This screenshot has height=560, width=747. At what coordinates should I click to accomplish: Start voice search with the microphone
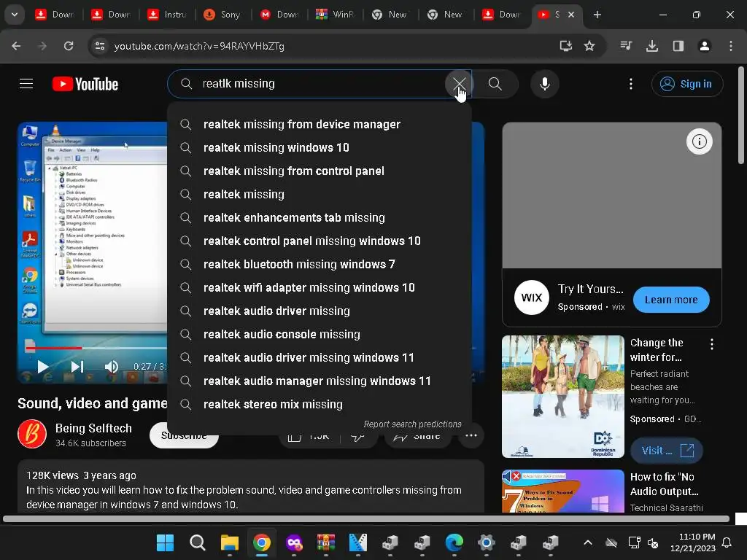click(x=544, y=84)
